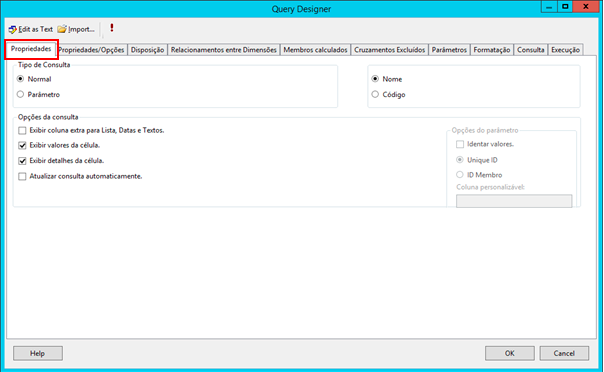Maximize the Query Designer window
604x372 pixels.
click(x=565, y=7)
